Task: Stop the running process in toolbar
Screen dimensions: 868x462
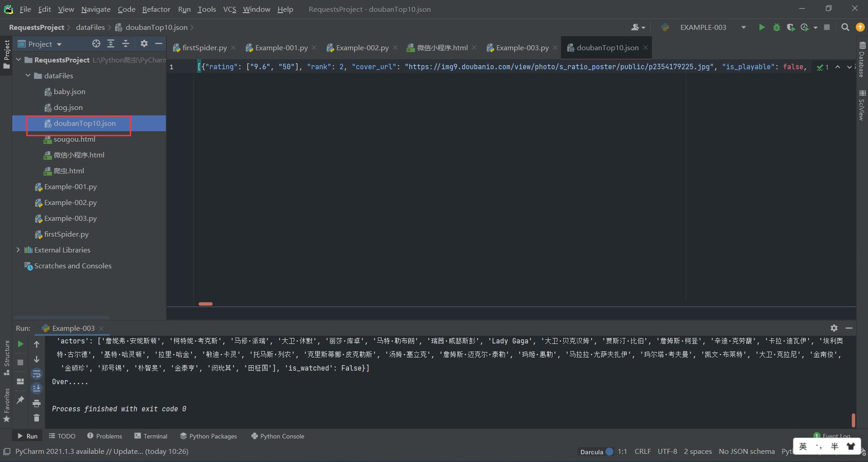Action: pyautogui.click(x=827, y=28)
